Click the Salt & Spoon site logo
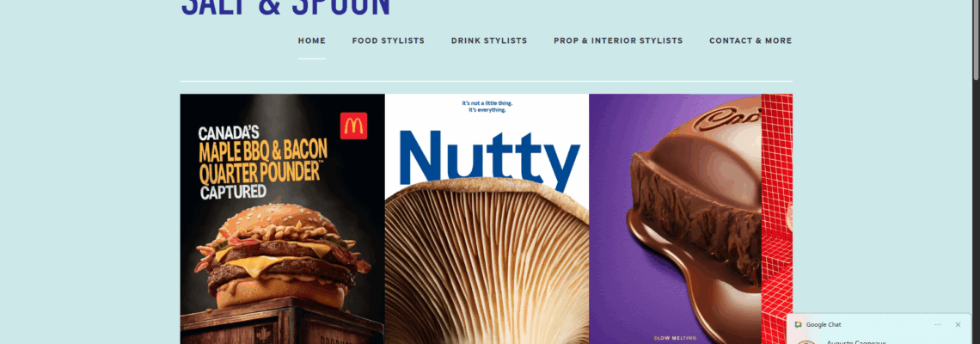Viewport: 980px width, 344px height. [285, 8]
